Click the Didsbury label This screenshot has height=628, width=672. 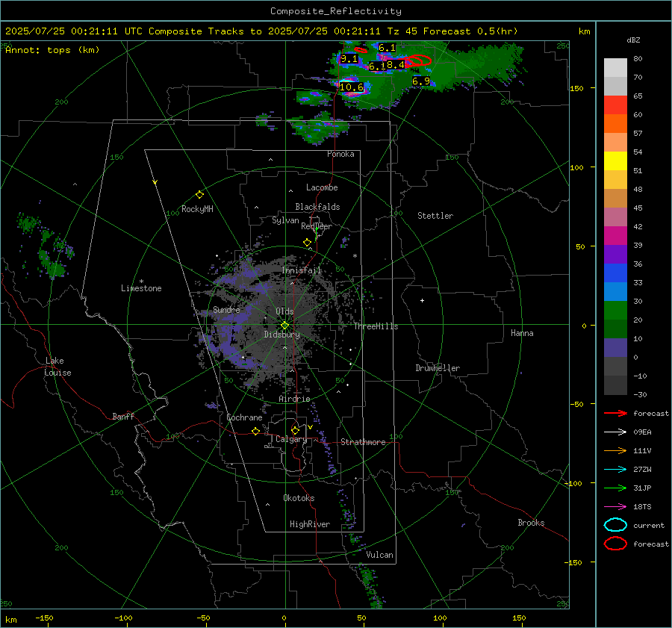coord(281,335)
